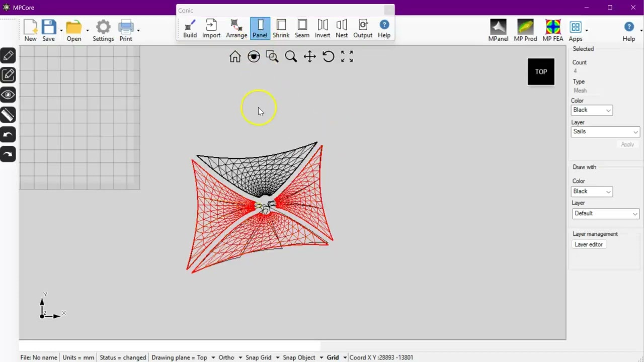
Task: Create a new file with New
Action: coord(30,31)
